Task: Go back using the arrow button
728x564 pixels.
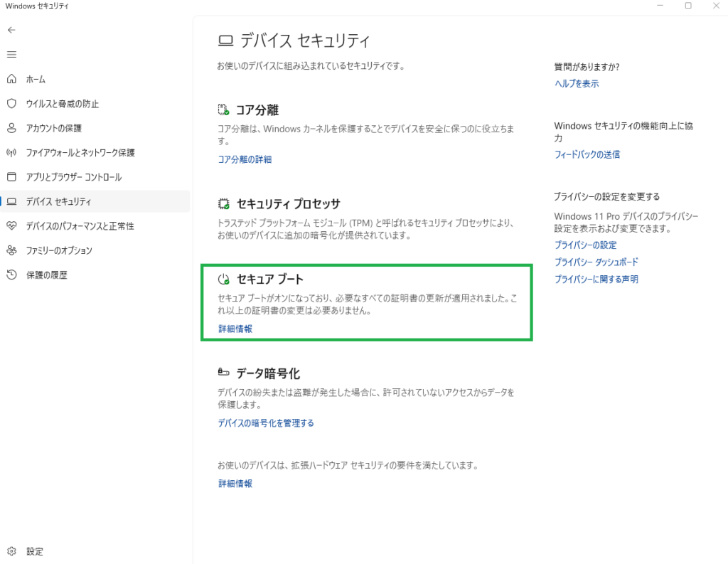Action: coord(11,30)
